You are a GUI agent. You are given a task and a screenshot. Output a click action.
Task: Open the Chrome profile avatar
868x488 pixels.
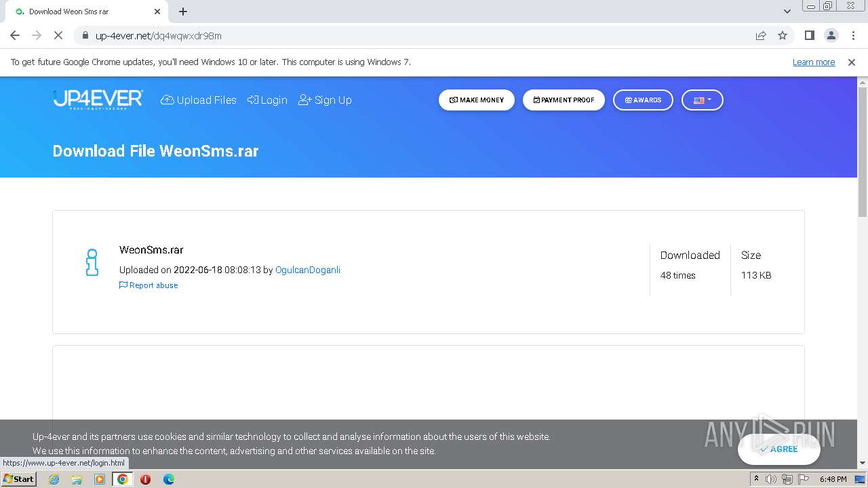click(831, 35)
